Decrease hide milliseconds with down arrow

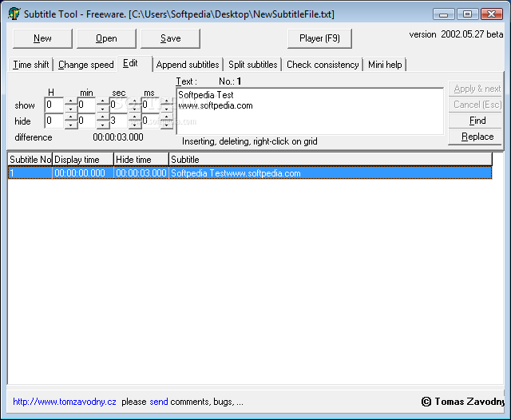click(167, 125)
